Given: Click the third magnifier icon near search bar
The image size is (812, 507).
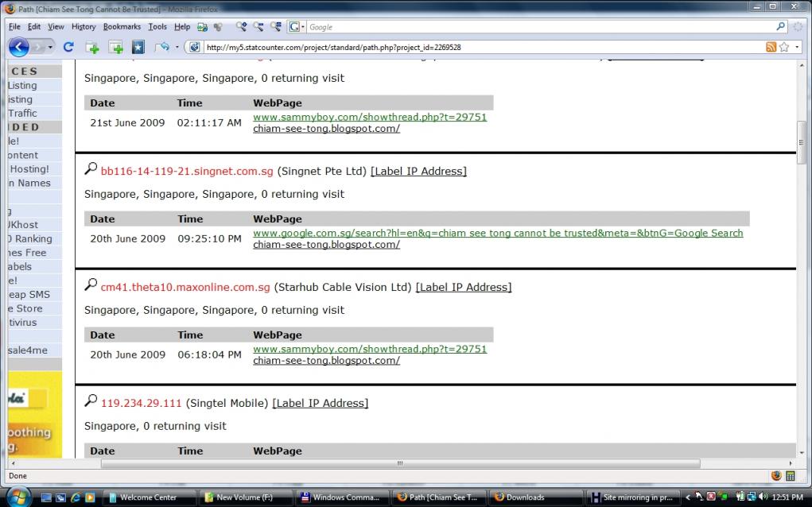Looking at the screenshot, I should click(275, 26).
